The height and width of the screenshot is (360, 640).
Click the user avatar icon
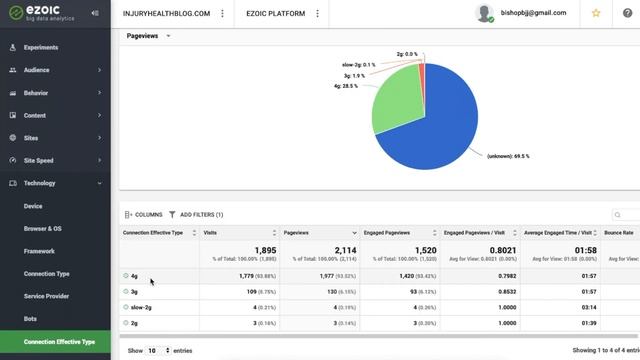[484, 13]
